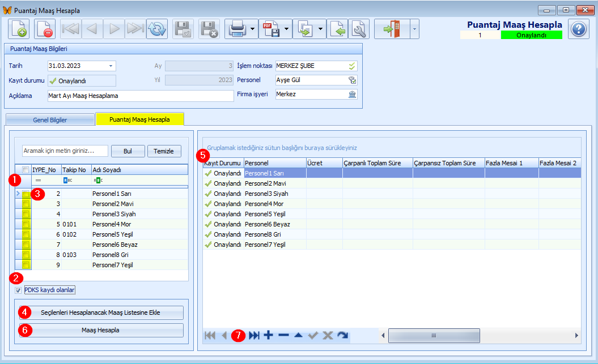Open IYPE_No filter operator equals sign
598x364 pixels.
coord(38,180)
